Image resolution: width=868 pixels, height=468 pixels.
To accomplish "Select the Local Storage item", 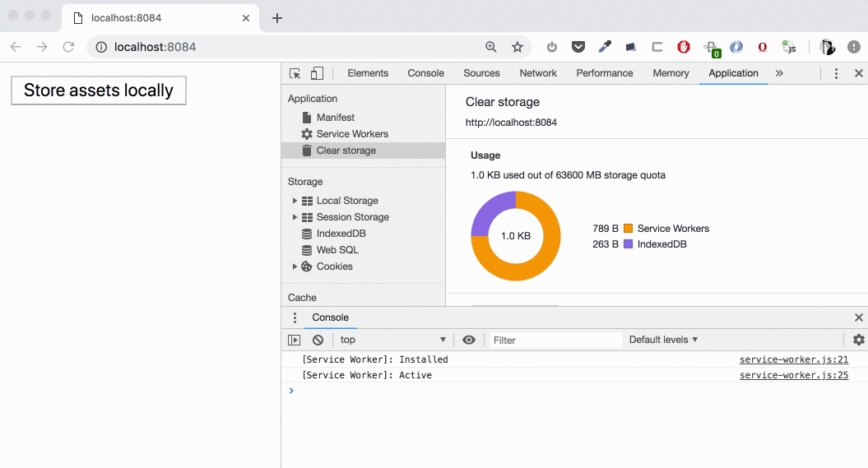I will (347, 200).
